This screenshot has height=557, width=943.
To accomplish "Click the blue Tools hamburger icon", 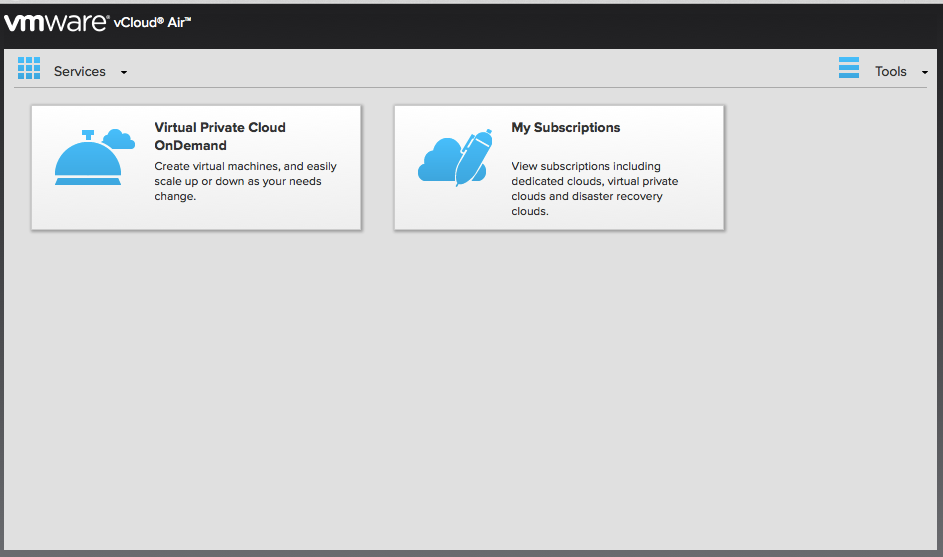I will 849,68.
